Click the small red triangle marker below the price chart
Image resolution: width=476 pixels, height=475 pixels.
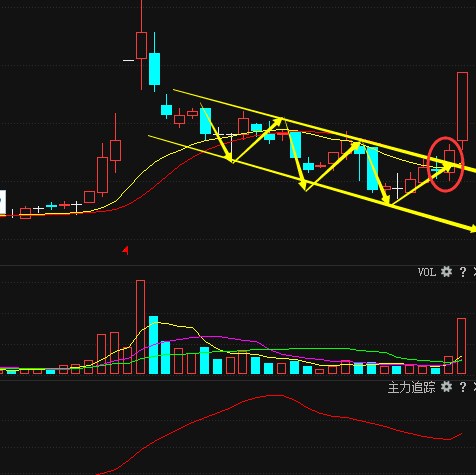coord(126,250)
